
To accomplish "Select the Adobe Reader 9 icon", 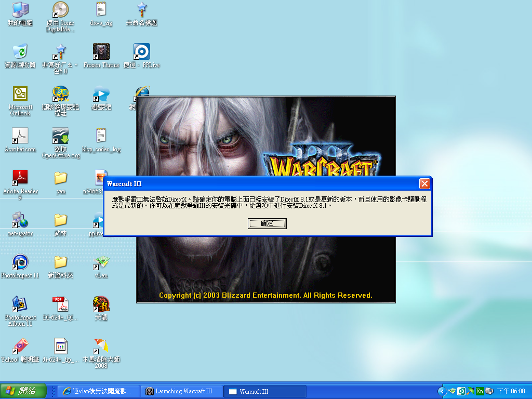I will pos(20,185).
